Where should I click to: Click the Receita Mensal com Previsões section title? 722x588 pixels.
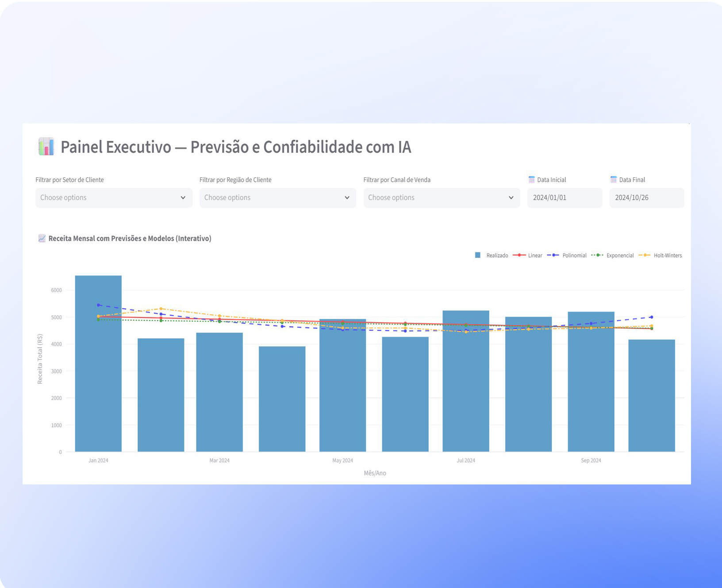point(130,238)
